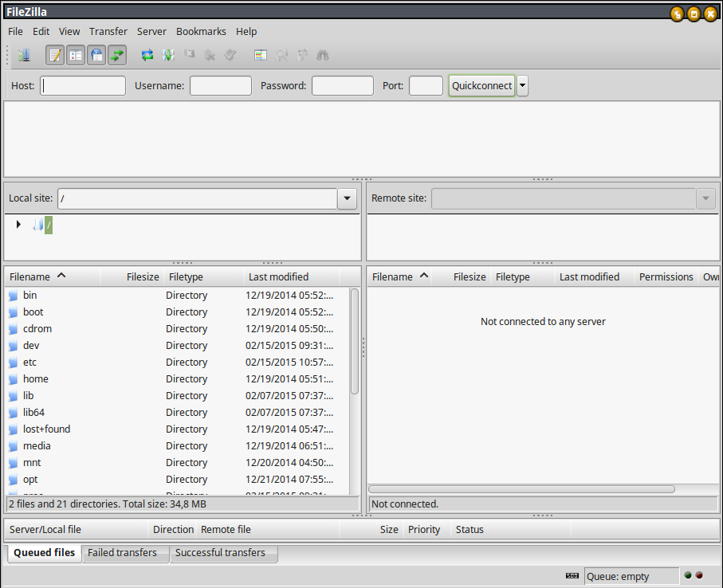
Task: Click the folder icon next to boot
Action: click(x=14, y=312)
